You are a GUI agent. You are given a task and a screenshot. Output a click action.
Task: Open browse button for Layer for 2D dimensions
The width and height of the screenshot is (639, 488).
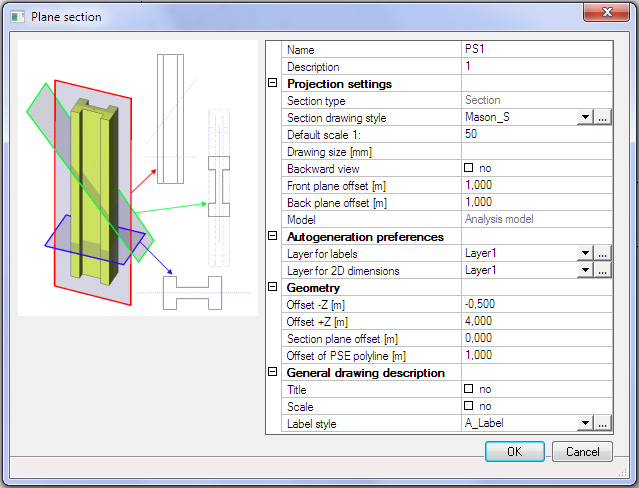click(602, 271)
